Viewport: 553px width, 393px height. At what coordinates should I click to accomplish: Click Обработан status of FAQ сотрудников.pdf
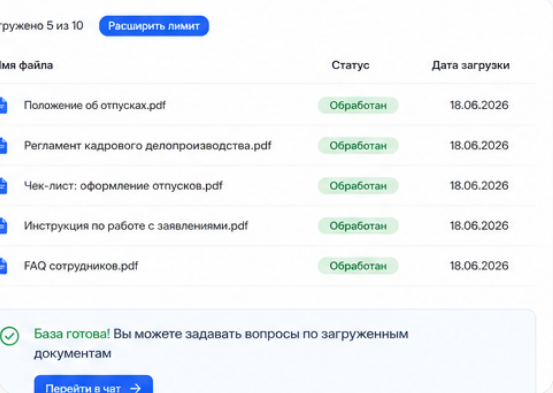[x=358, y=266]
